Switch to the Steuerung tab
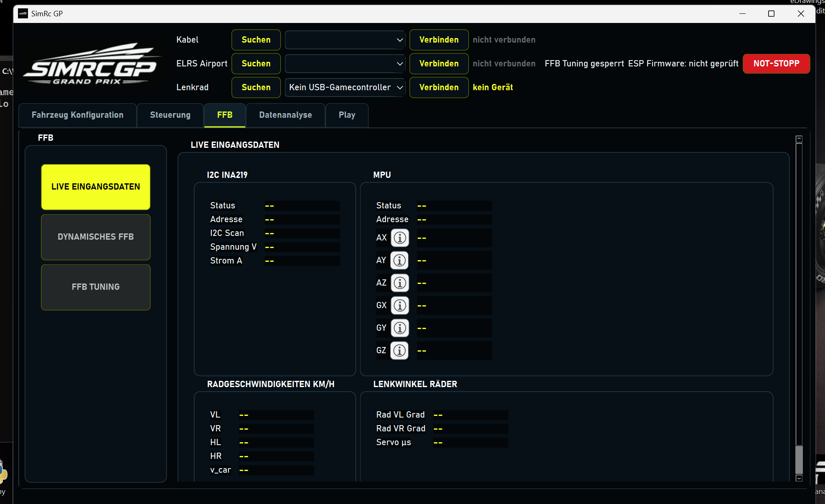Viewport: 825px width, 504px height. click(x=170, y=115)
